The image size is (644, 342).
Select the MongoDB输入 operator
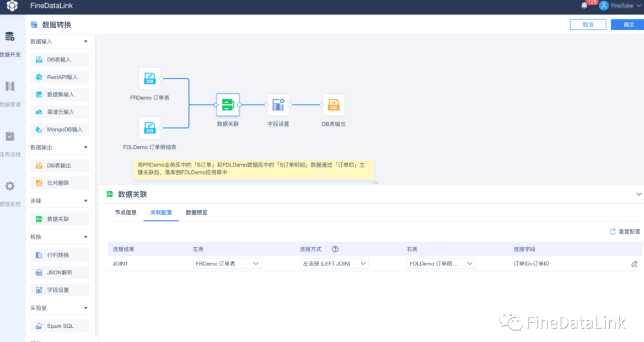point(60,130)
